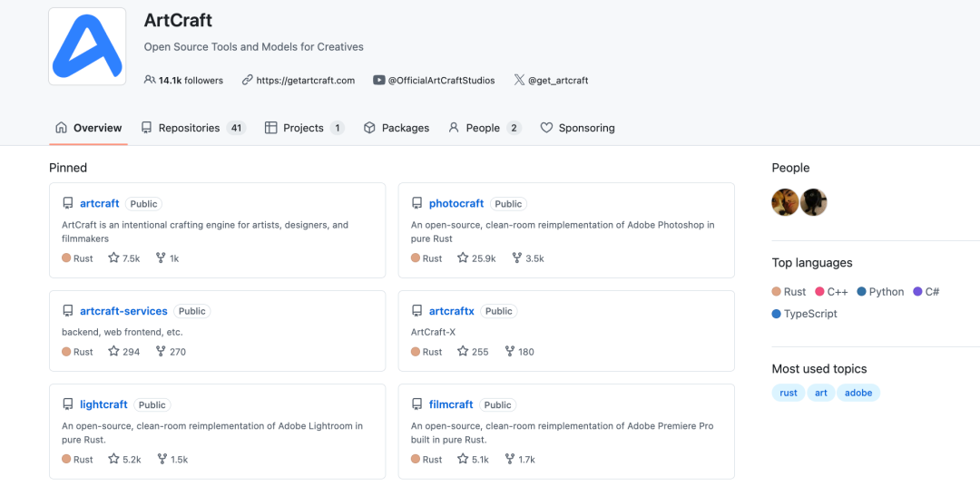980x496 pixels.
Task: Click 'Open Source Tools and Models for Creatives'
Action: [x=254, y=47]
